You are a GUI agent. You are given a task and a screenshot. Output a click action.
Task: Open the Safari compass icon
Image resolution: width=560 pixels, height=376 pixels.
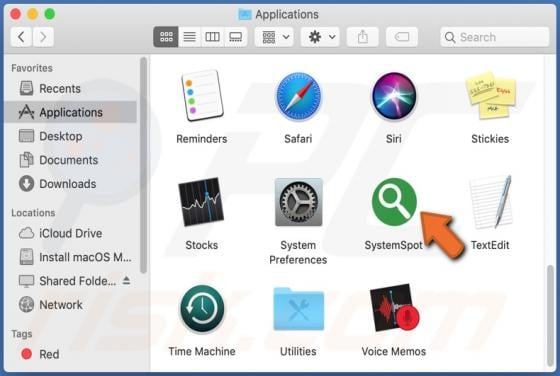point(298,96)
